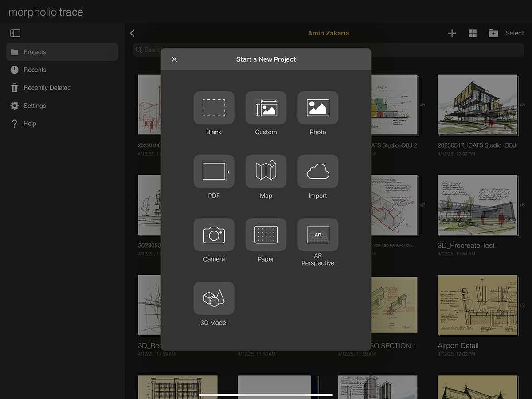The image size is (532, 399).
Task: Choose the Blank project option
Action: pos(214,108)
